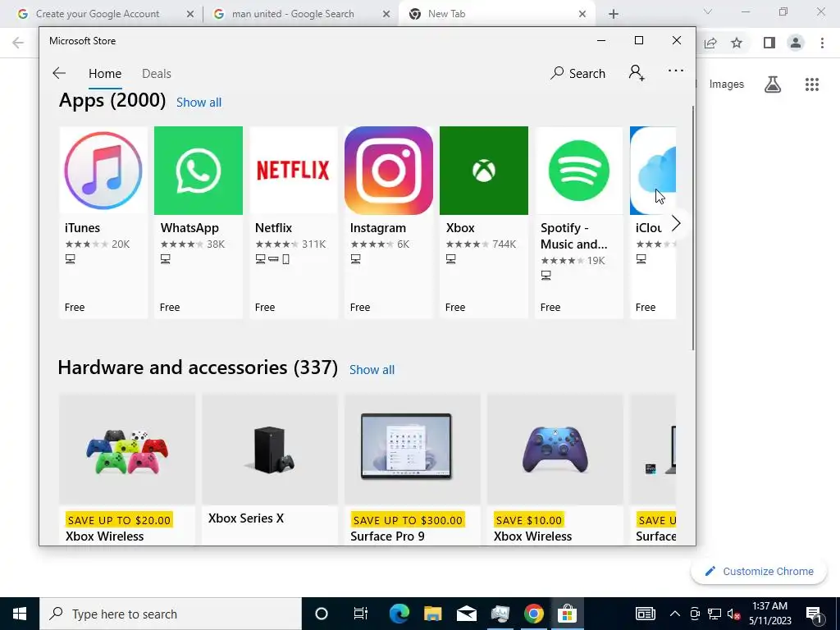Click the muted volume tray icon
This screenshot has height=630, width=840.
click(733, 614)
